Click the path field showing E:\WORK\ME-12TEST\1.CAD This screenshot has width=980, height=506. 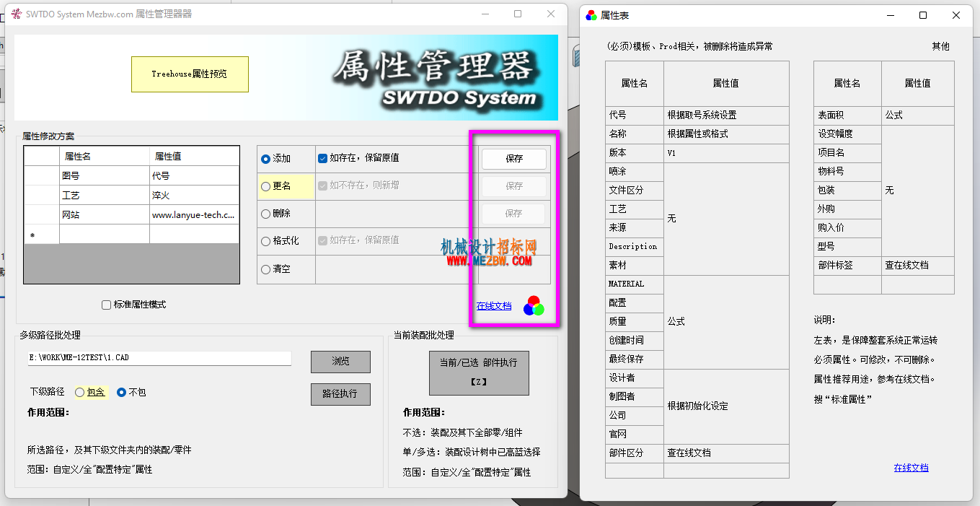(x=159, y=358)
